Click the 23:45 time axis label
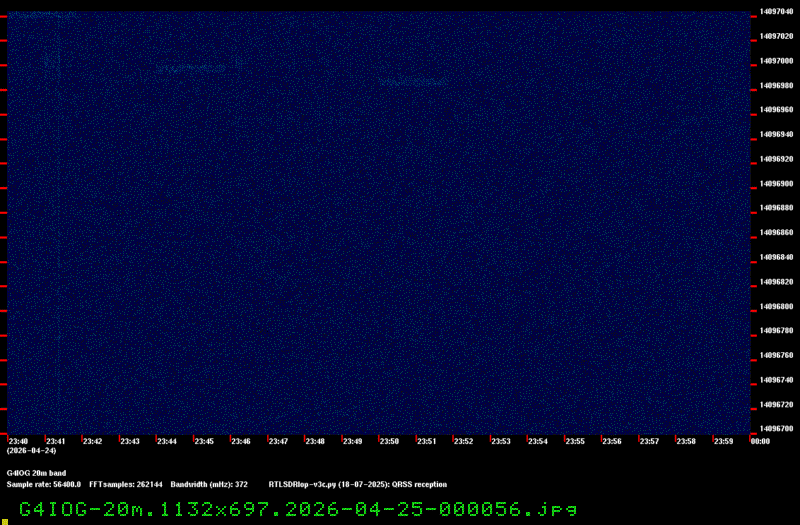This screenshot has width=800, height=525. 204,441
